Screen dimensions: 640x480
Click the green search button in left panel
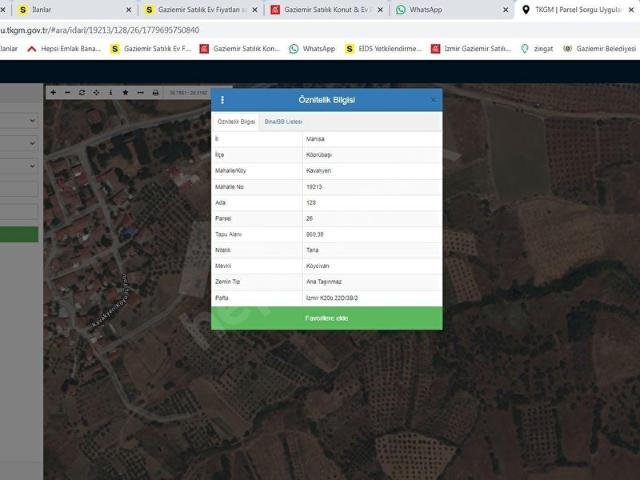coord(19,235)
